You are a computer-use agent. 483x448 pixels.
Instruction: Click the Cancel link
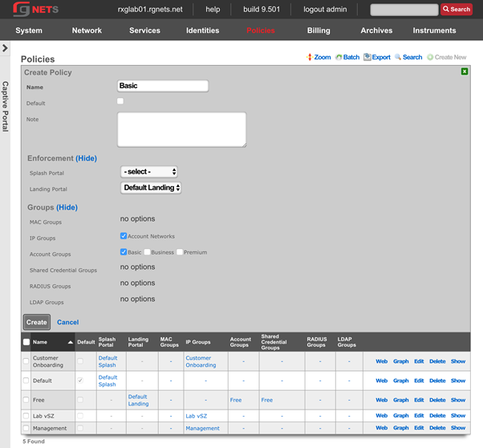click(67, 322)
